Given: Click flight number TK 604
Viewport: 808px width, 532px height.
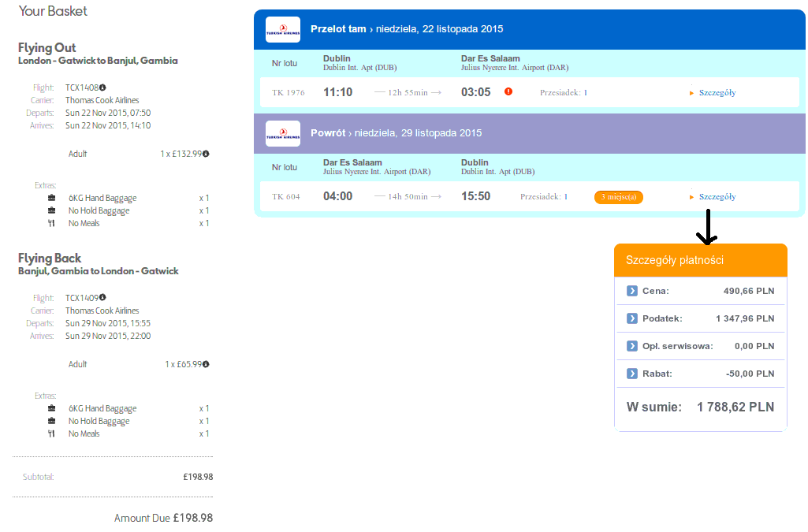Looking at the screenshot, I should 285,197.
